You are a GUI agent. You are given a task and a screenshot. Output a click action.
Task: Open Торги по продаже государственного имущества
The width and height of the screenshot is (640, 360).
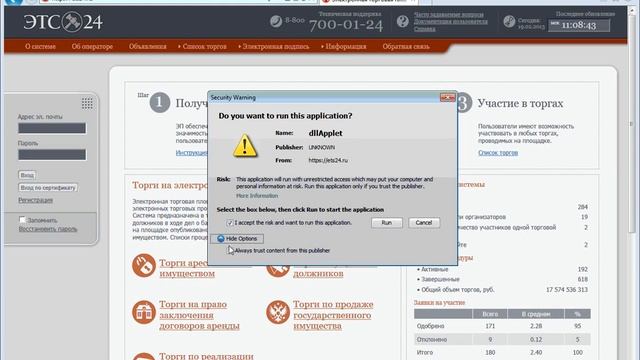(333, 315)
